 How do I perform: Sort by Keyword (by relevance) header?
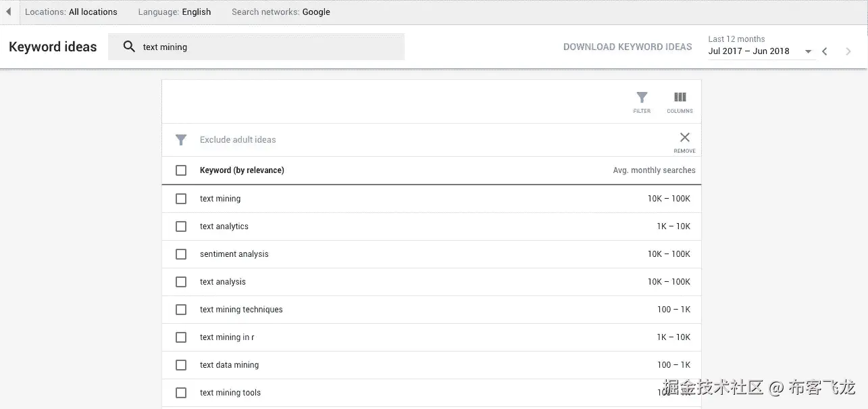pos(242,170)
